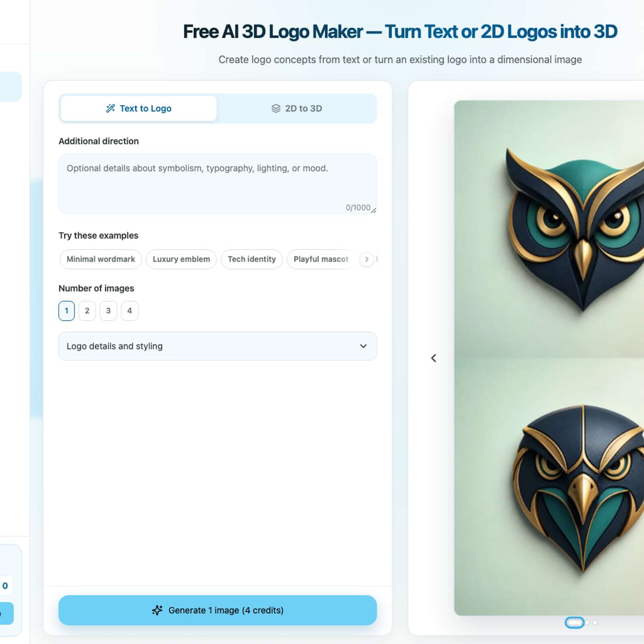Switch to the 2D to 3D tab
The height and width of the screenshot is (644, 644).
(x=297, y=109)
